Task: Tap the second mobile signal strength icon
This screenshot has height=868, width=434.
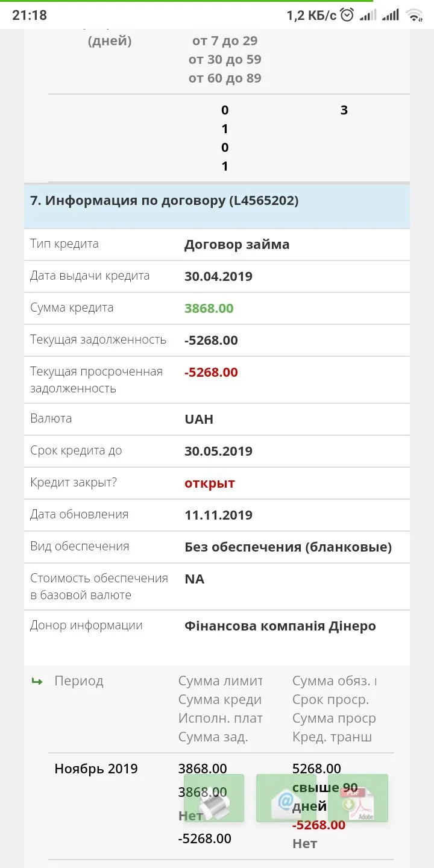Action: click(391, 15)
